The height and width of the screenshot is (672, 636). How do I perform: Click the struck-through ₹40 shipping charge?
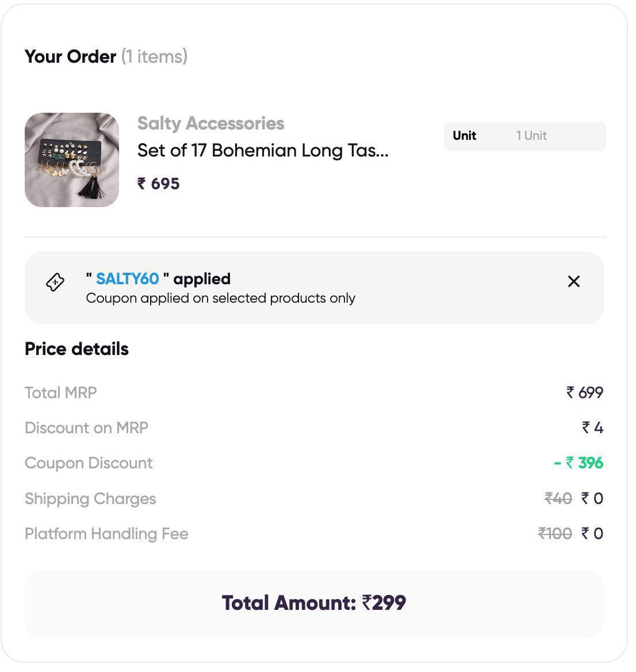[x=558, y=498]
